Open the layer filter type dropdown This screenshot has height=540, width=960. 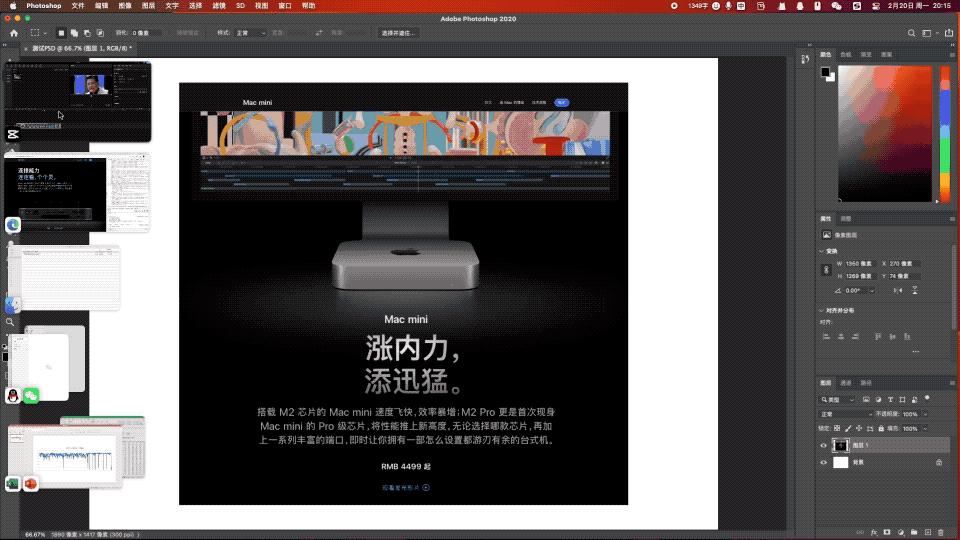point(838,400)
